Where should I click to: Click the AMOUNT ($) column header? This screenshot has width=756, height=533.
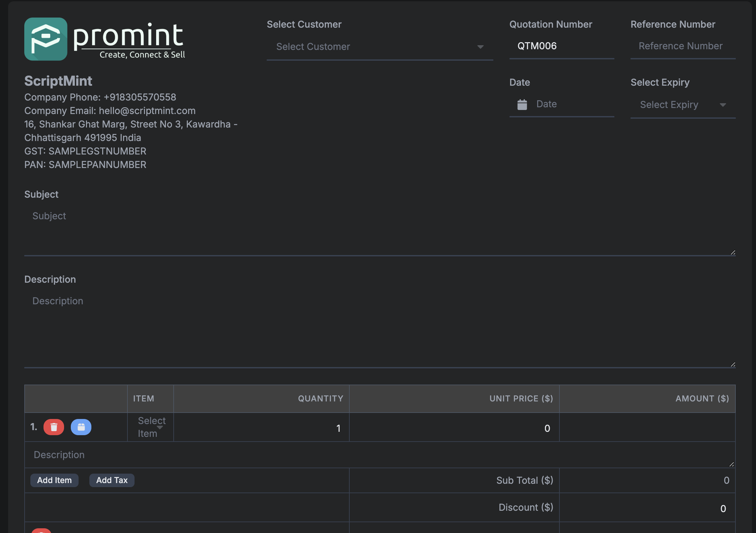(702, 399)
